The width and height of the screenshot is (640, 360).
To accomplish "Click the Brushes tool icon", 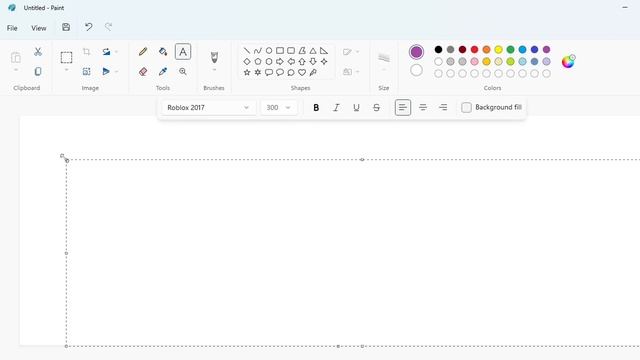I will [x=214, y=57].
